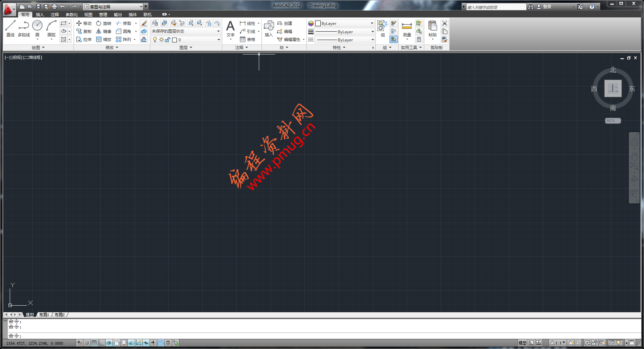Viewport: 644px width, 349px height.
Task: Open the Layer Properties manager icon
Action: (x=155, y=23)
